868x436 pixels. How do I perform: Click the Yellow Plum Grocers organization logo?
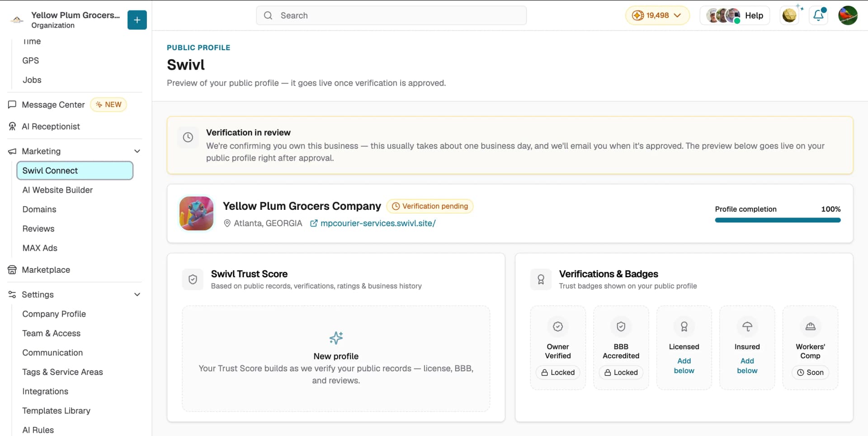(x=17, y=19)
